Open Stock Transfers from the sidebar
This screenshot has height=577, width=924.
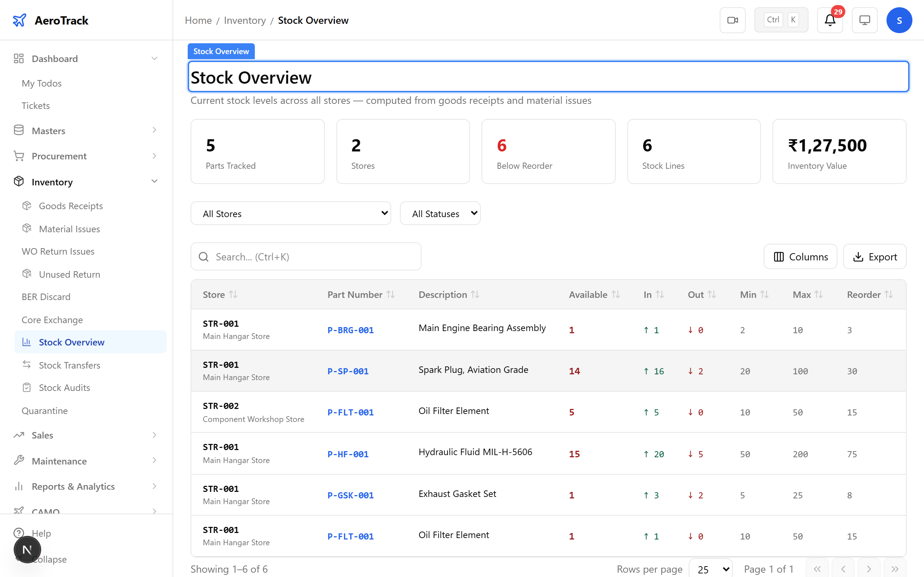(70, 365)
